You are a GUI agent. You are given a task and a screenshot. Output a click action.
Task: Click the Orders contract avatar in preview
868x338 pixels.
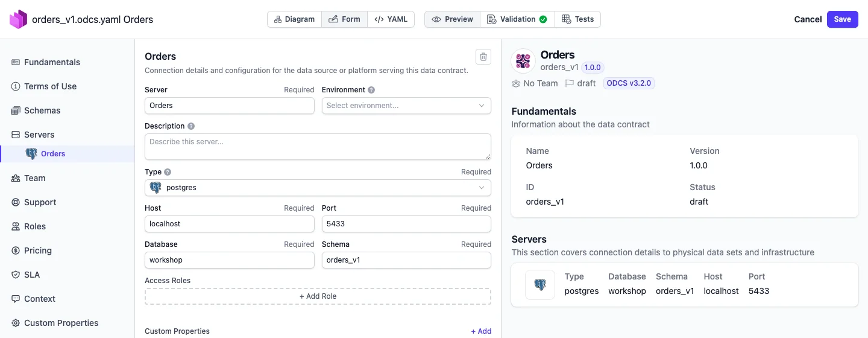pos(523,61)
